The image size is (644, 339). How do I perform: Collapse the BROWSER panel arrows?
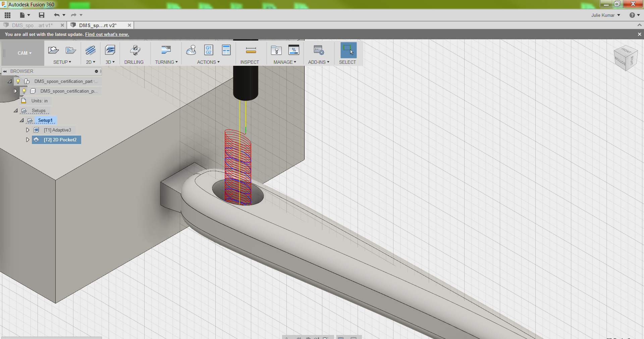pyautogui.click(x=5, y=71)
